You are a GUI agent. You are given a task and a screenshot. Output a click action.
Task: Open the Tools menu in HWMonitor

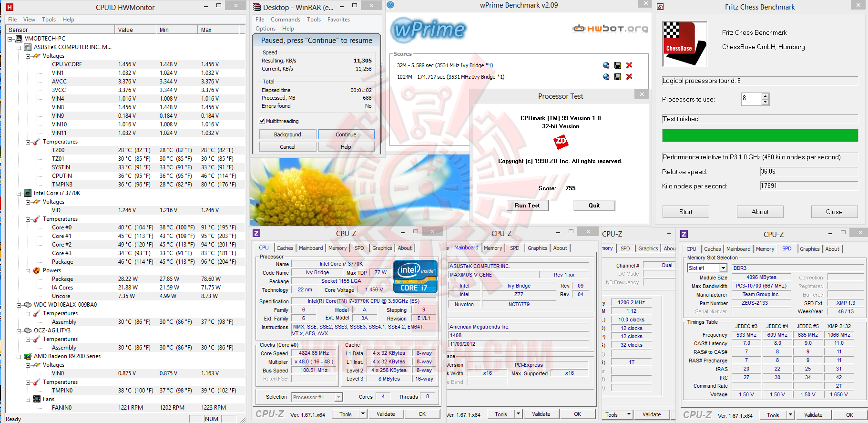click(49, 20)
